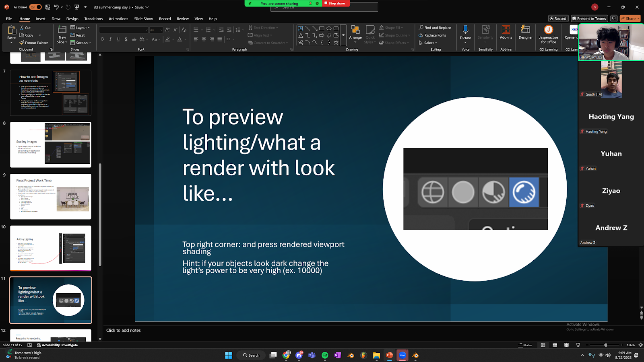Switch to Slide Sorter view
This screenshot has width=644, height=362.
click(x=555, y=345)
